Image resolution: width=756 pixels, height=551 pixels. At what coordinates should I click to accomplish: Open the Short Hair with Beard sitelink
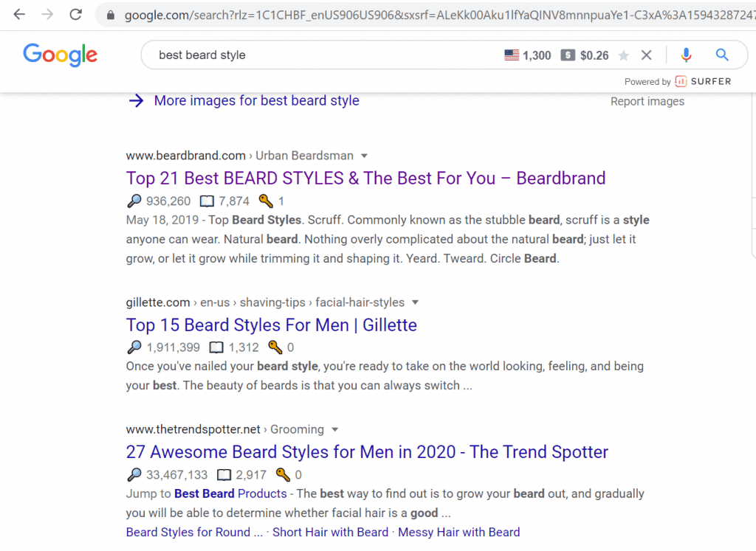click(x=330, y=533)
